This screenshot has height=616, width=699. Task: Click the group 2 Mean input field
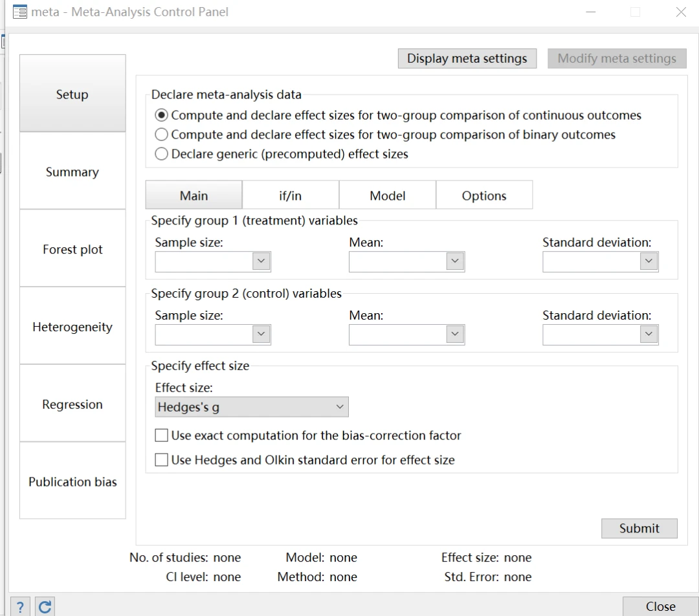click(397, 334)
